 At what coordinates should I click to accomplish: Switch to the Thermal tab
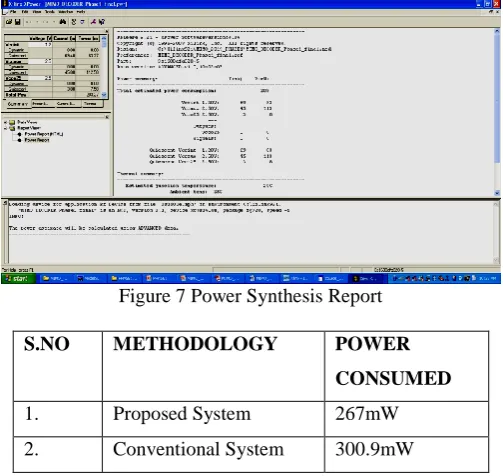(x=93, y=104)
